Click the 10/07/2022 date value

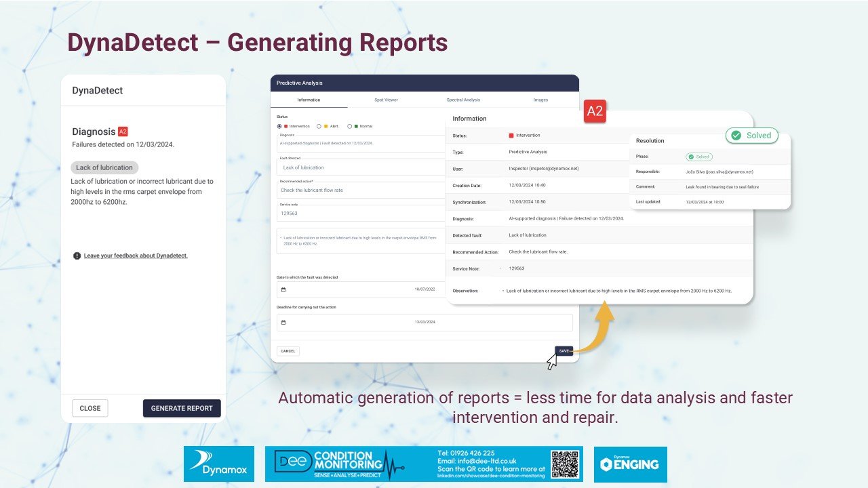click(x=425, y=289)
